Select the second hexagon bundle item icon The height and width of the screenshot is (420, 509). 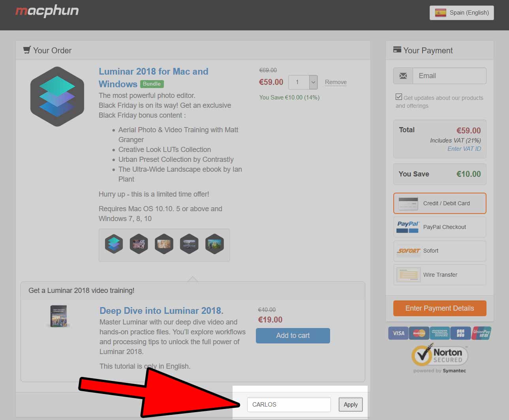pyautogui.click(x=139, y=244)
